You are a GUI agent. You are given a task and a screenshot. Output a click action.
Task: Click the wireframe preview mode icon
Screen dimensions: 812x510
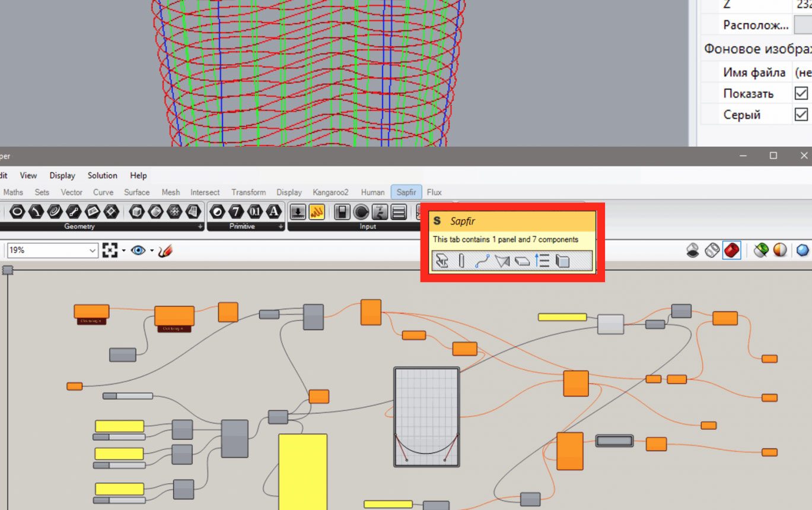[712, 251]
